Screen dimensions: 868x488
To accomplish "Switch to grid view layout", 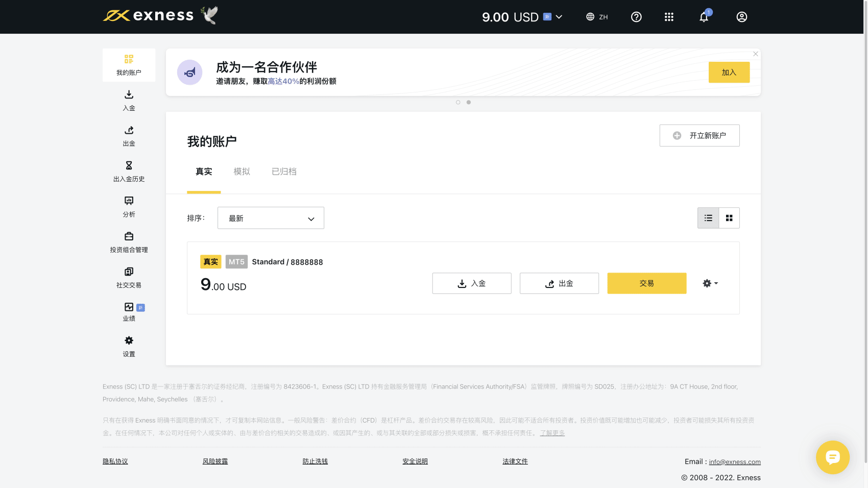I will pos(729,218).
